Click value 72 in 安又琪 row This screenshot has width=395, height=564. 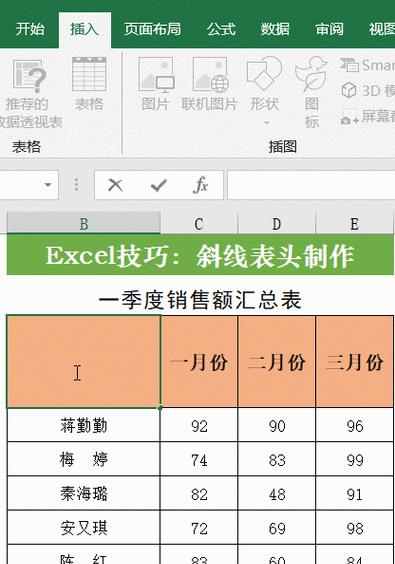(199, 528)
